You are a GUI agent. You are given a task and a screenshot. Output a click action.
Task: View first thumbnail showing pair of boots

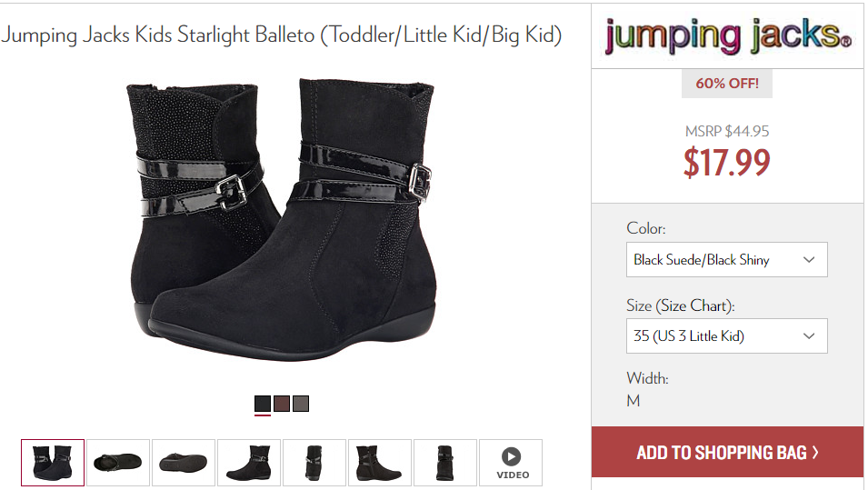tap(53, 463)
